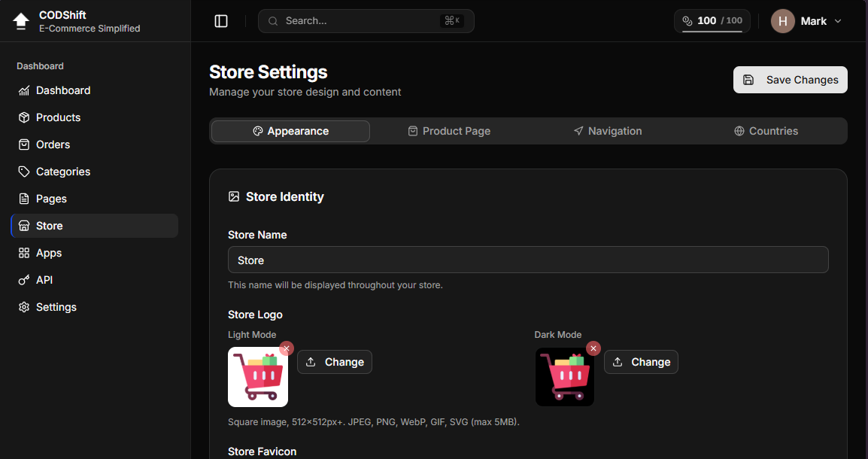Remove the dark mode store logo

coord(593,348)
